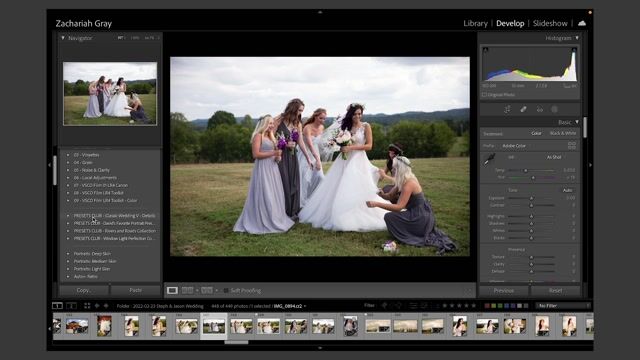Collapse the Histogram panel
This screenshot has width=640, height=360.
click(x=577, y=38)
